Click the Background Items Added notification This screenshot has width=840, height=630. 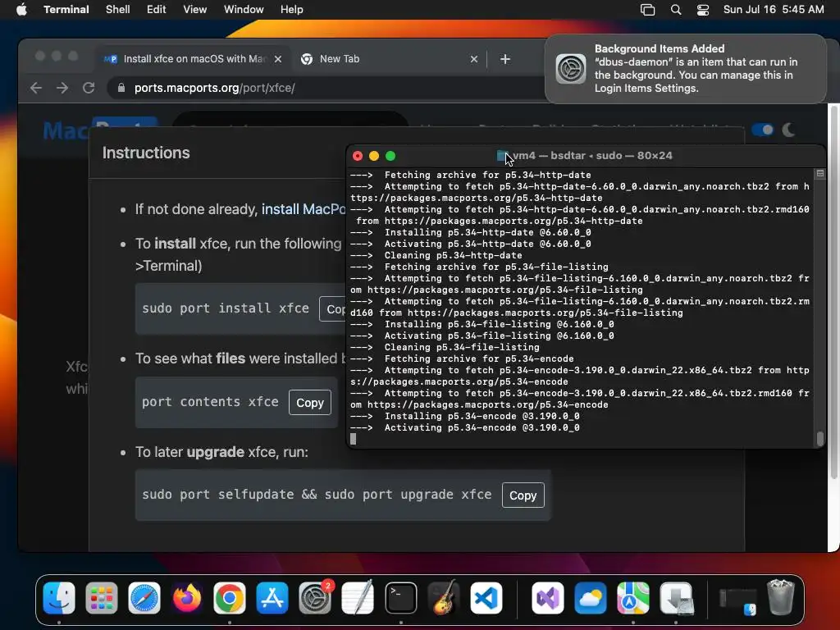point(686,69)
